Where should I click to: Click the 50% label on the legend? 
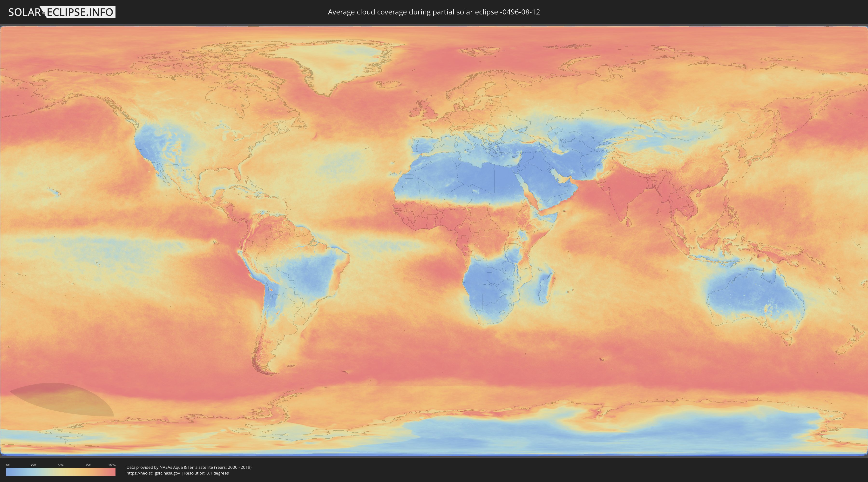(61, 465)
